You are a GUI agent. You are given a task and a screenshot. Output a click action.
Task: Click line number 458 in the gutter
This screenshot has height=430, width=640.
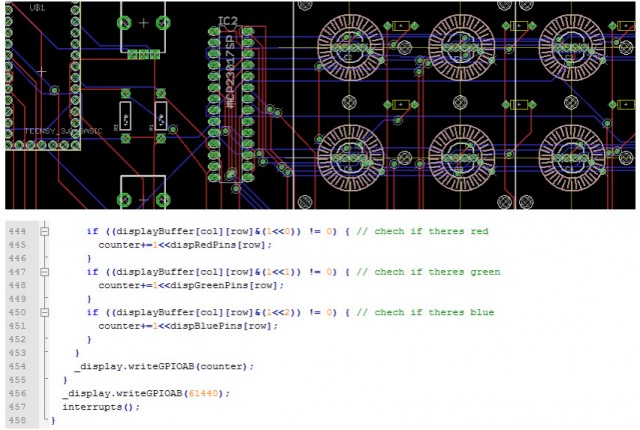coord(18,421)
